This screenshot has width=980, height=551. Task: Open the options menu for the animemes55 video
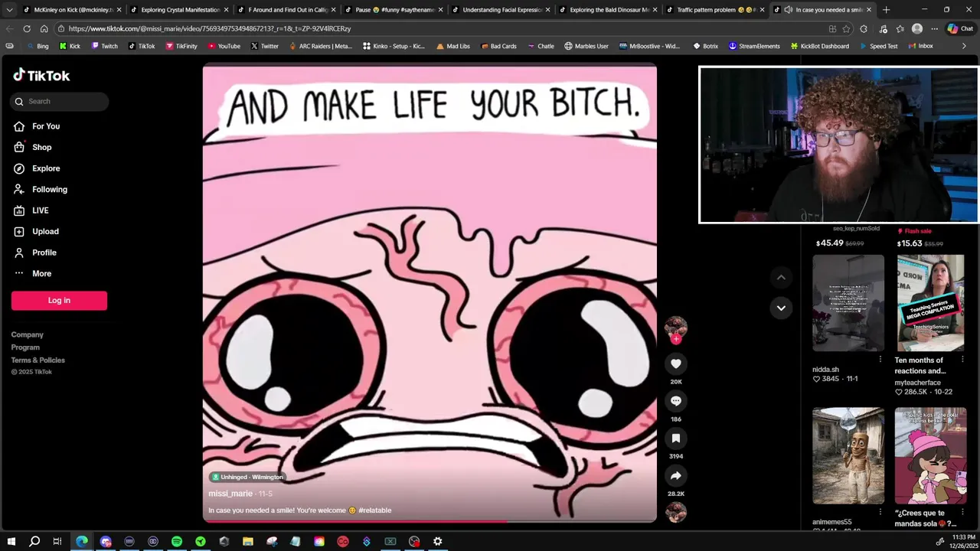(x=880, y=513)
